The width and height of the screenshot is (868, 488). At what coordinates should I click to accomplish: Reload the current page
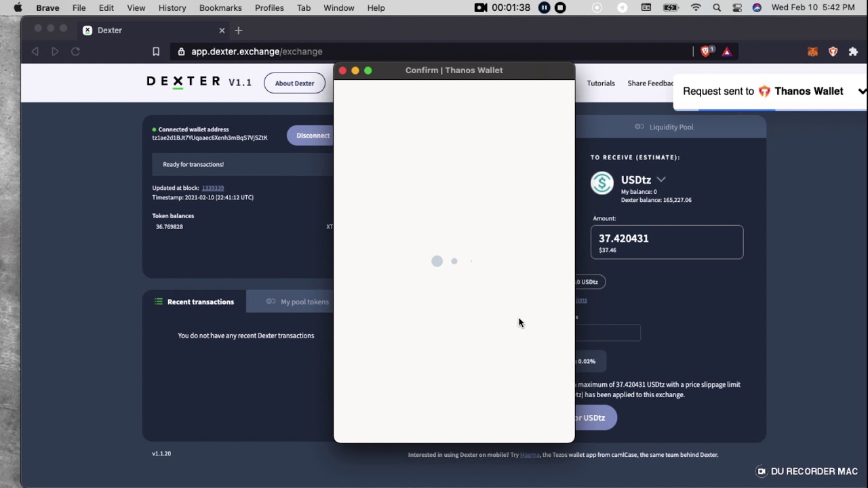pyautogui.click(x=75, y=52)
